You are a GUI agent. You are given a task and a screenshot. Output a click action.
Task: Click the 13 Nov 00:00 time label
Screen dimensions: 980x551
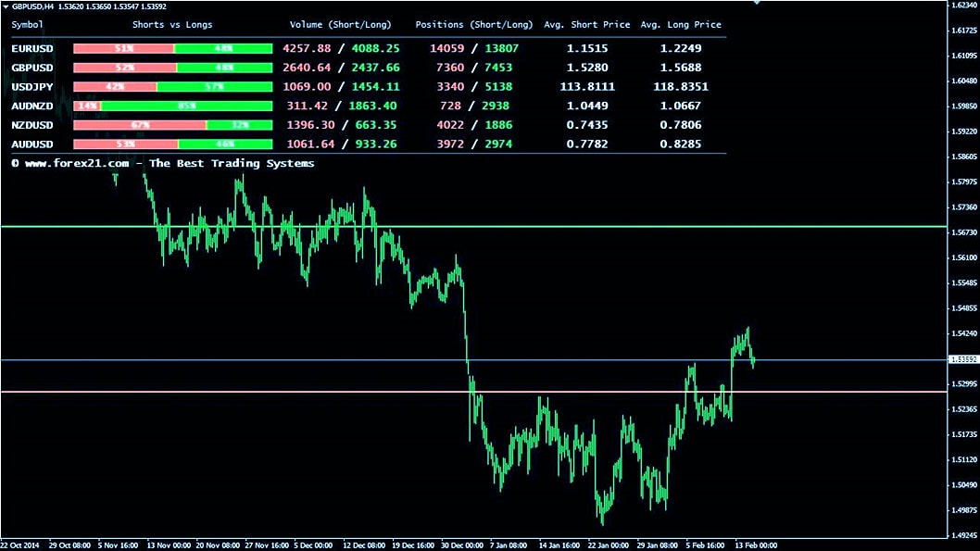pos(169,545)
